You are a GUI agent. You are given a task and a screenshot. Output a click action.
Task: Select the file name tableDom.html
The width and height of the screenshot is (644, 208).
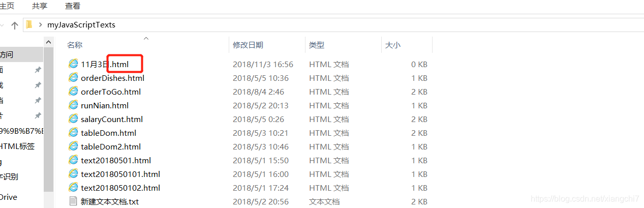pyautogui.click(x=108, y=133)
